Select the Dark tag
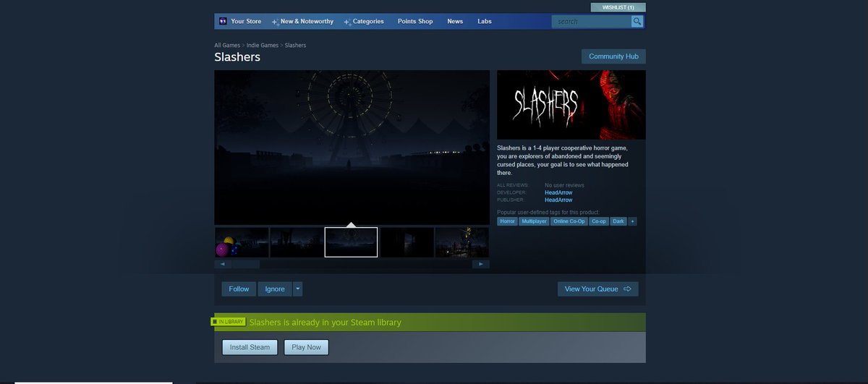Image resolution: width=868 pixels, height=384 pixels. [x=618, y=221]
